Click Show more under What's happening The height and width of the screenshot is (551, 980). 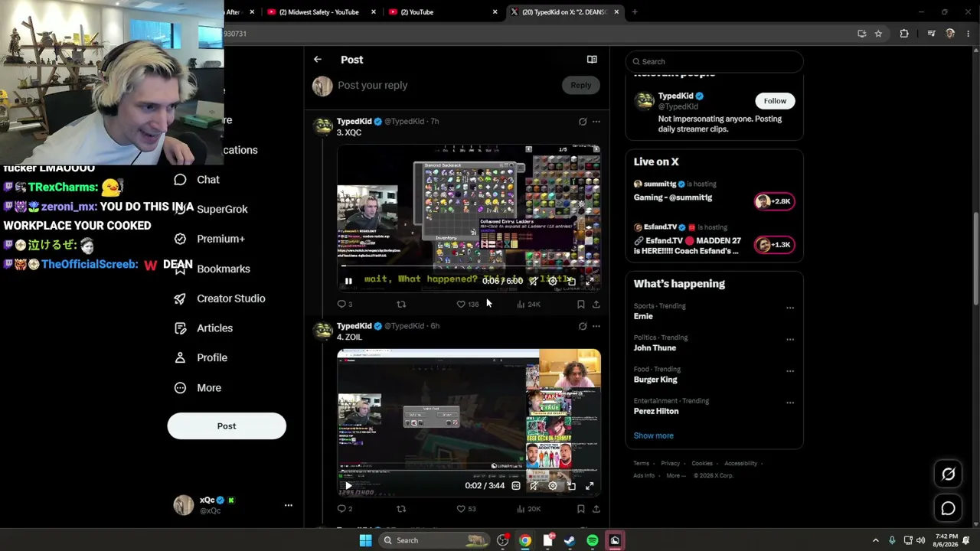[654, 435]
